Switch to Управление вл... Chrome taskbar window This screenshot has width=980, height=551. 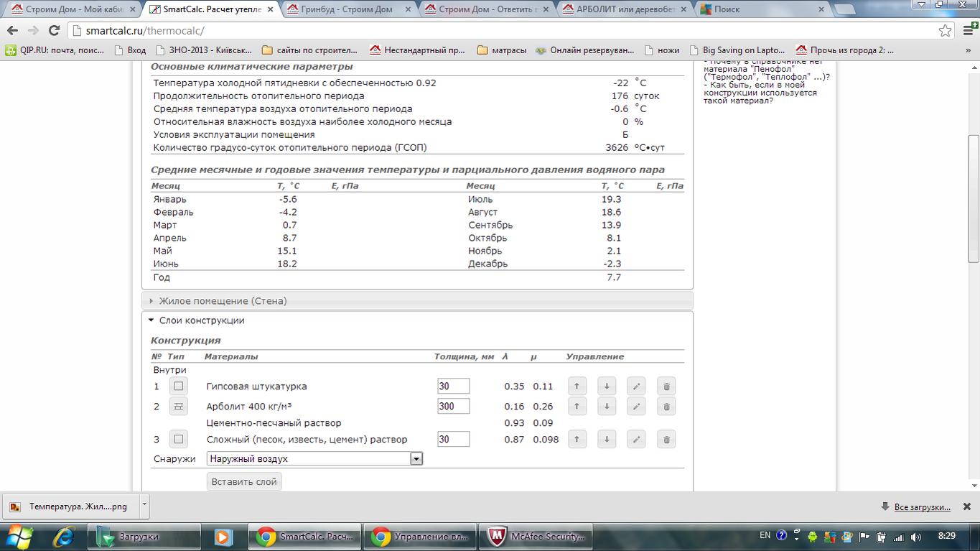(420, 537)
